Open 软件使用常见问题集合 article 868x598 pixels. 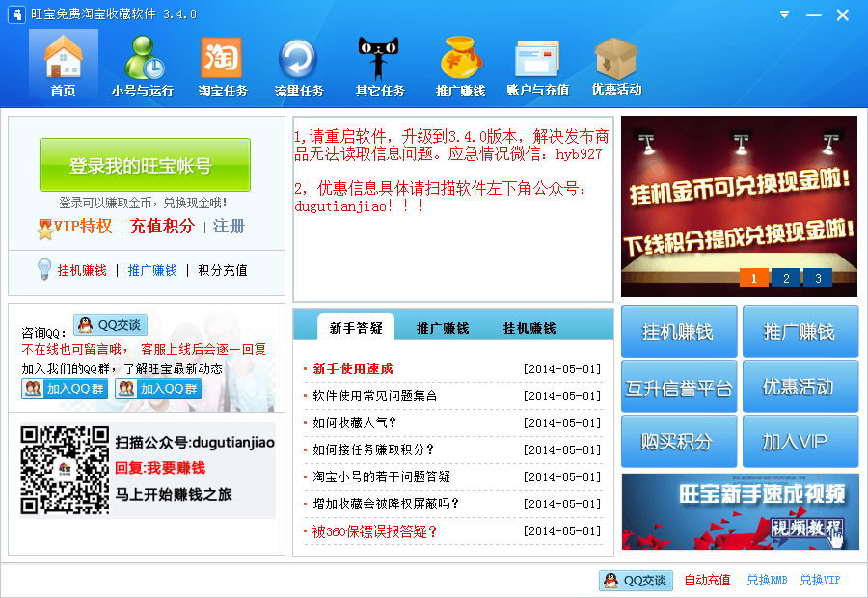(x=375, y=395)
